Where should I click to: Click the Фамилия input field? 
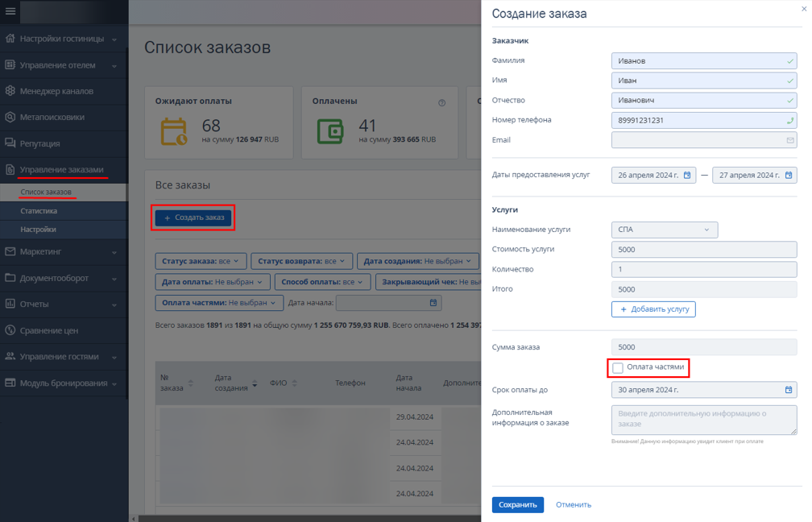coord(704,60)
